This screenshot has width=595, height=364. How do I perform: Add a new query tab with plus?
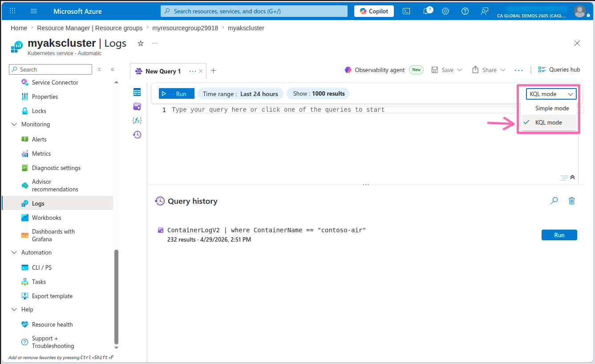tap(214, 71)
